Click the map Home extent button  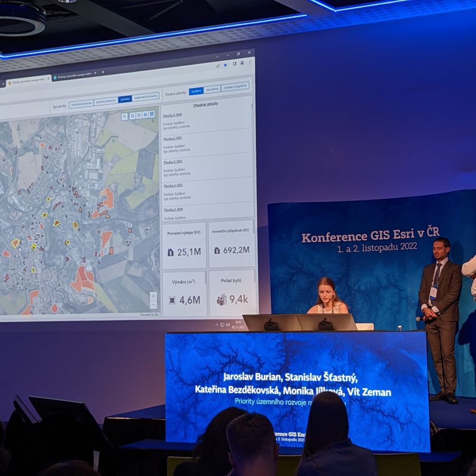(132, 116)
